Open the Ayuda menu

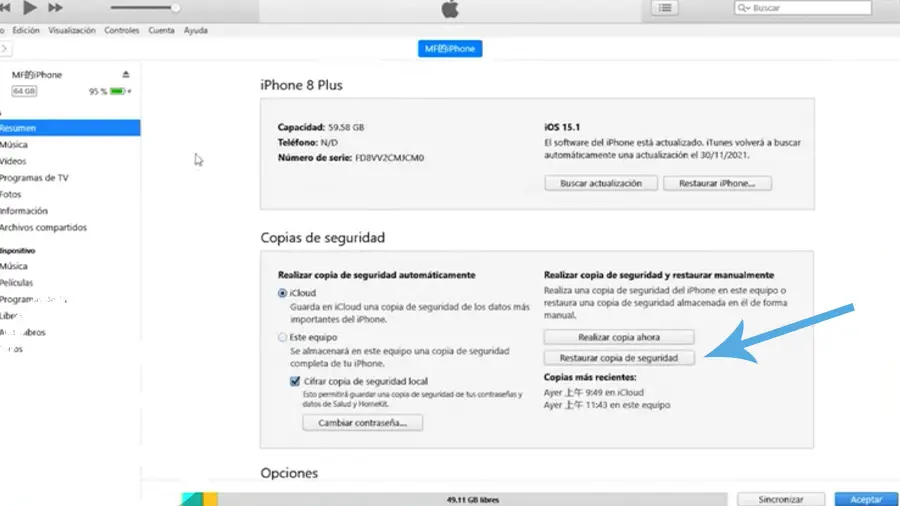(x=196, y=30)
